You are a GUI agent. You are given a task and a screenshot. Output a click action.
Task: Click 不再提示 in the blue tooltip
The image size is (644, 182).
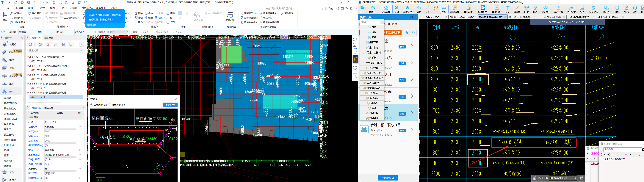coord(92,25)
